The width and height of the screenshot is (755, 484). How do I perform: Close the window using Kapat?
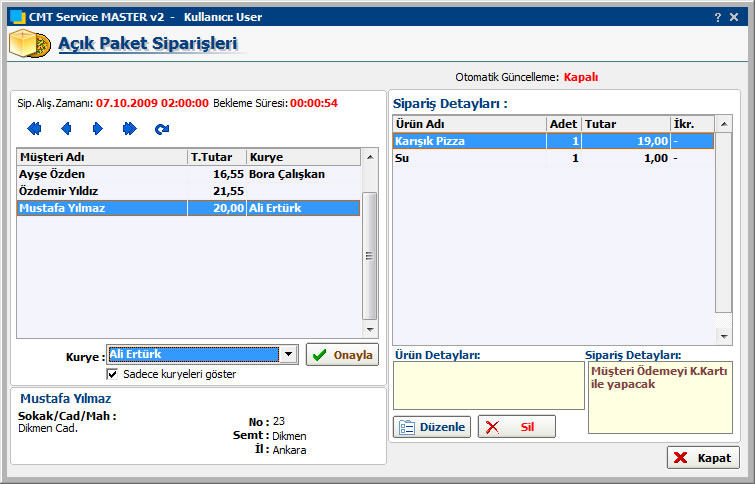pyautogui.click(x=703, y=457)
